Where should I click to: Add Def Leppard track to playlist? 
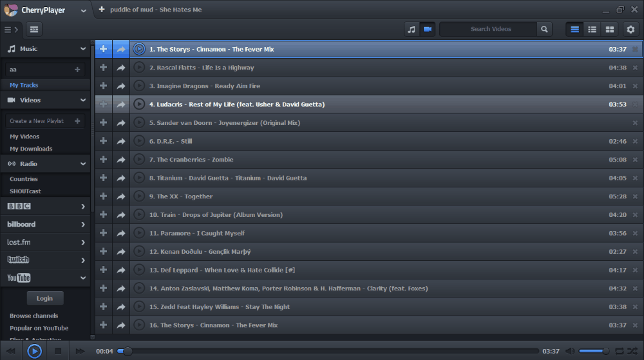(103, 270)
